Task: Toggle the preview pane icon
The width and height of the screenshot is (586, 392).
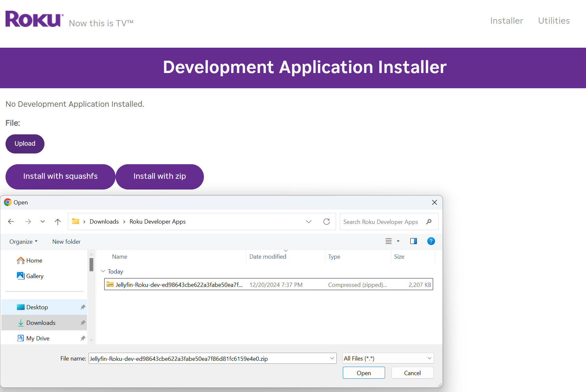Action: [x=413, y=241]
